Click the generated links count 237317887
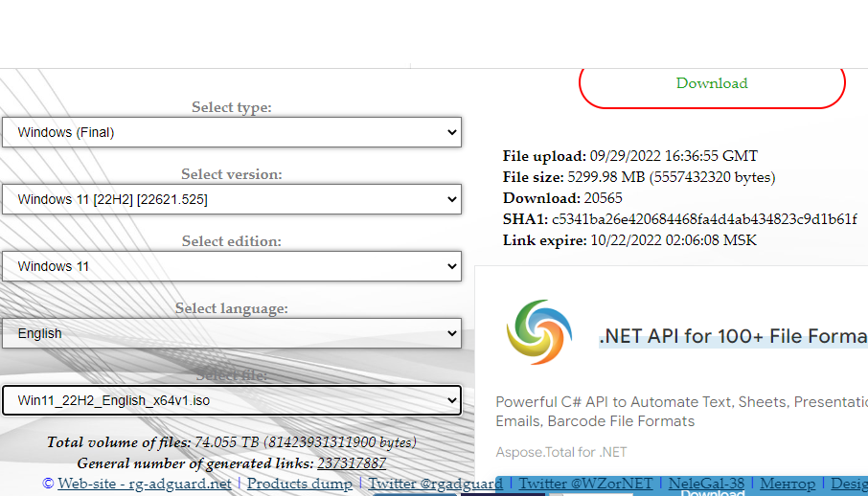 (x=352, y=462)
